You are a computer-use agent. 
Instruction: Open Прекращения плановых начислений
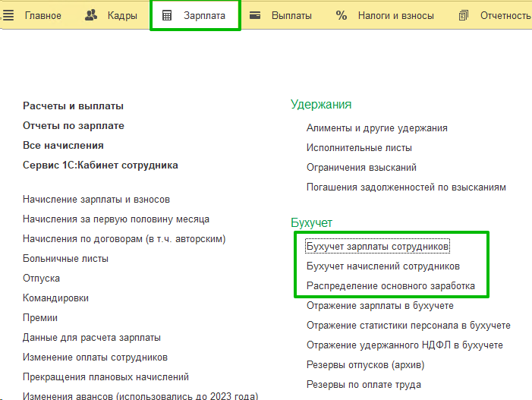(x=105, y=377)
